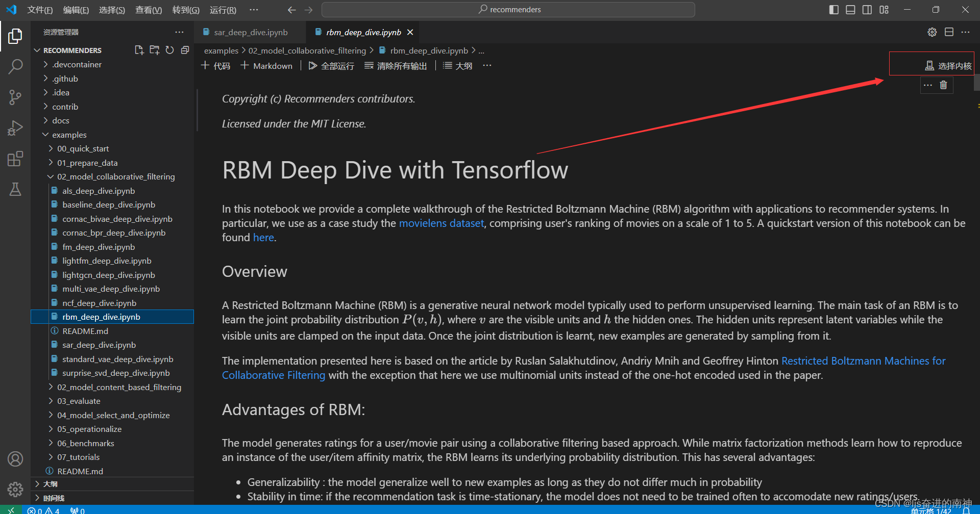The image size is (980, 514).
Task: Click the recommenders command search box
Action: click(x=508, y=10)
